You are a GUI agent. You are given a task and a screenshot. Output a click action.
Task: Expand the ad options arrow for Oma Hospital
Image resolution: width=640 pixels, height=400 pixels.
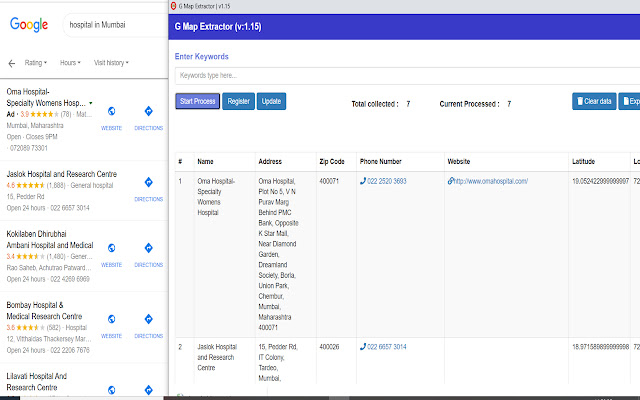pyautogui.click(x=91, y=103)
